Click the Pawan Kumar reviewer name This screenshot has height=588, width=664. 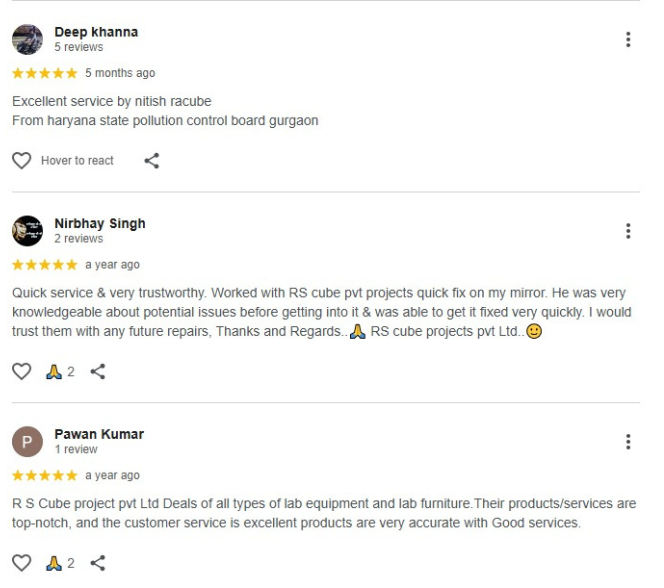(x=99, y=434)
